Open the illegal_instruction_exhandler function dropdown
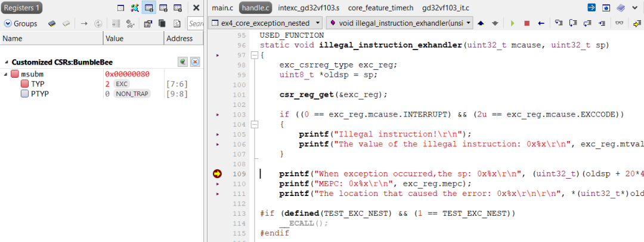Image resolution: width=644 pixels, height=242 pixels. click(x=400, y=23)
